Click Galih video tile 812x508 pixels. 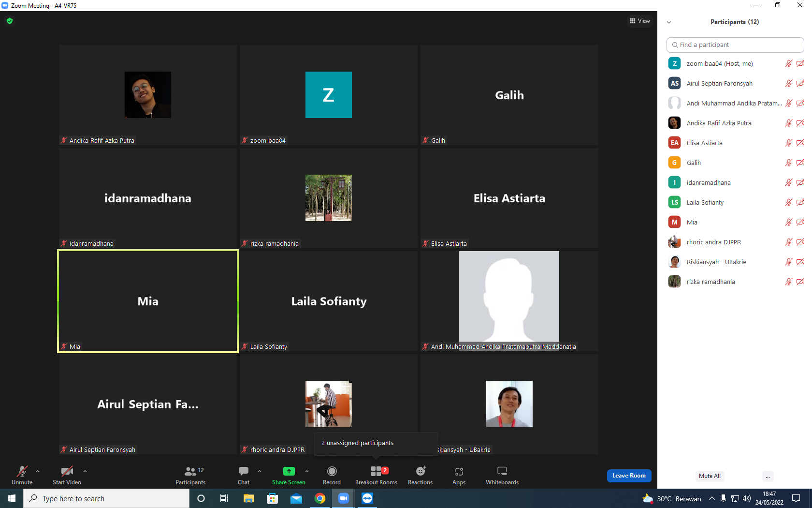click(x=509, y=95)
